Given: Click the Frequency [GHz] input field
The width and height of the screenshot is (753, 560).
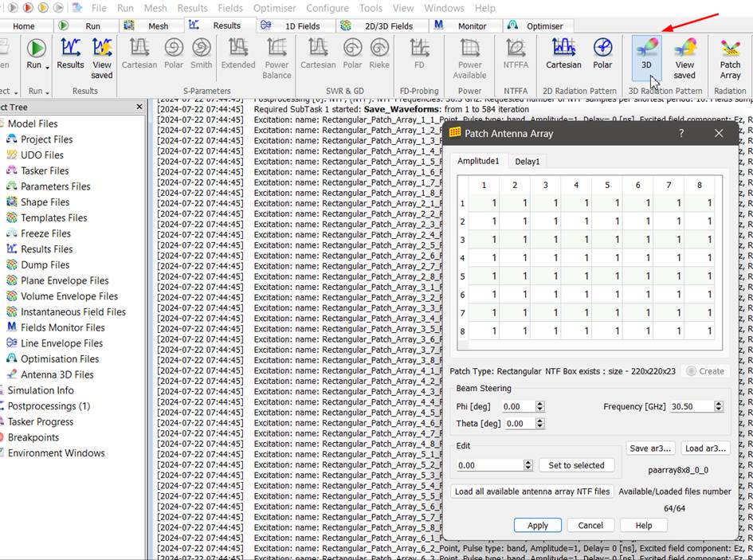Looking at the screenshot, I should 692,406.
